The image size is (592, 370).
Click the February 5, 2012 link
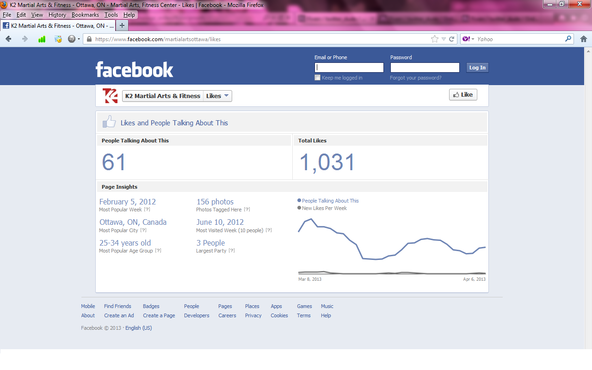point(128,202)
